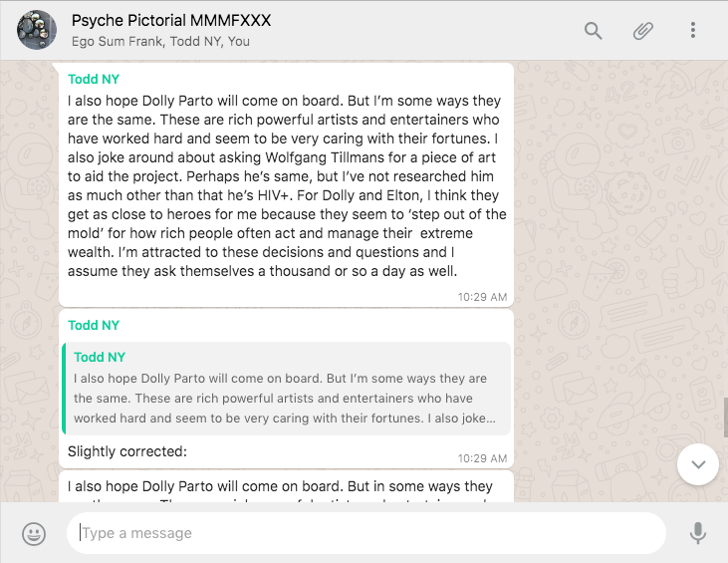
Task: Click the microphone voice message icon
Action: [x=698, y=534]
